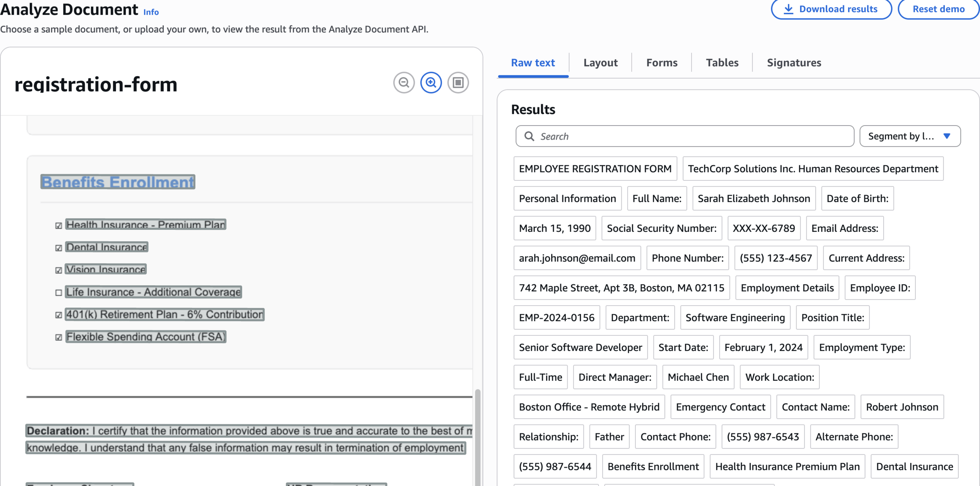Click the zoom out magnifier icon
This screenshot has width=980, height=486.
pos(404,83)
